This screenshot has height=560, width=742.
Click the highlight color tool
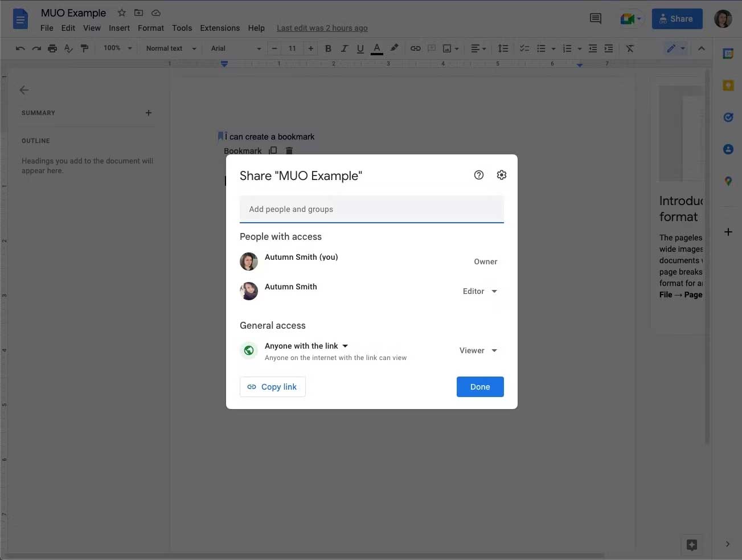[x=394, y=48]
